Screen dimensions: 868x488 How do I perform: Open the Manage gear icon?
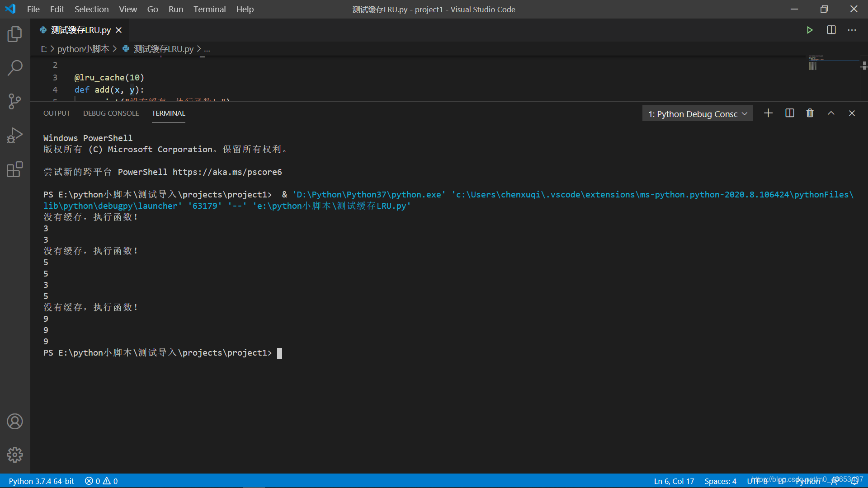coord(15,455)
